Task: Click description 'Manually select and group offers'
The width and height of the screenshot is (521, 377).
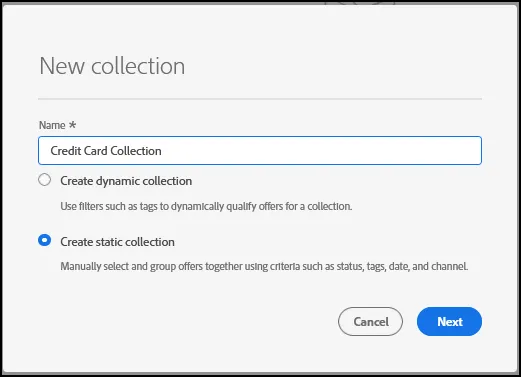Action: pos(264,266)
